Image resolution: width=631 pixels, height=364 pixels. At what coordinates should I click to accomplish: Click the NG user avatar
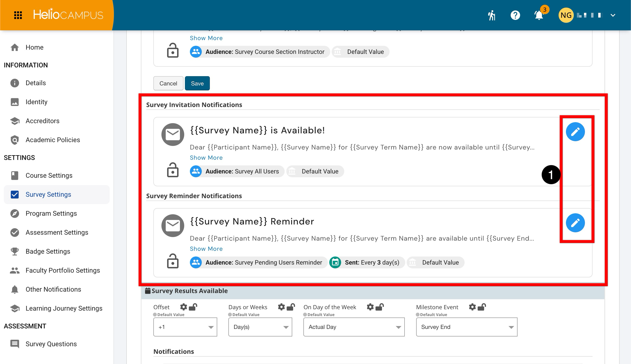point(566,15)
